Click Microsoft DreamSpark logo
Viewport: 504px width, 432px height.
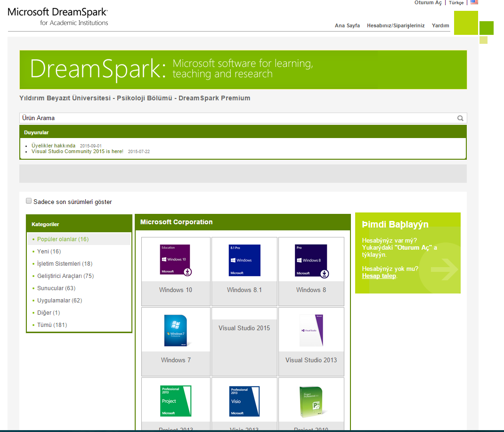coord(58,16)
